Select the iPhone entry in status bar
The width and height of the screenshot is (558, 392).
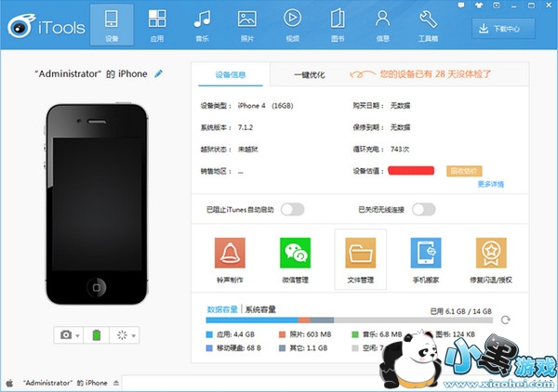click(x=65, y=383)
